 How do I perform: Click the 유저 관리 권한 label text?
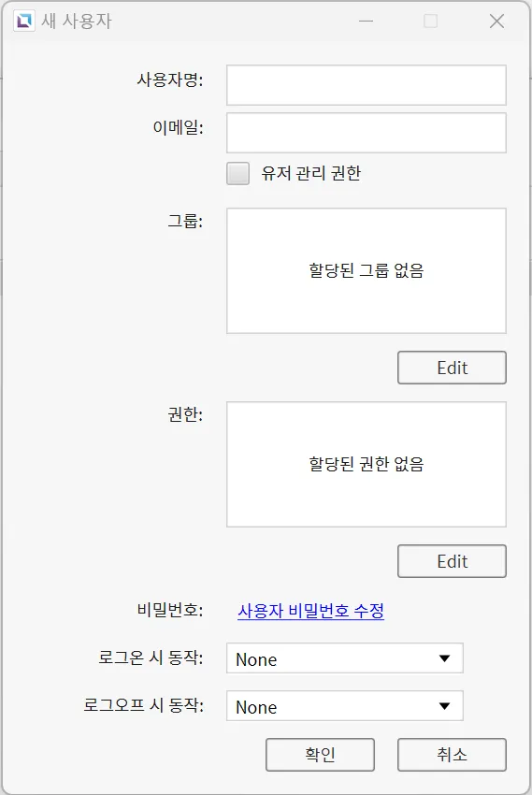click(310, 173)
